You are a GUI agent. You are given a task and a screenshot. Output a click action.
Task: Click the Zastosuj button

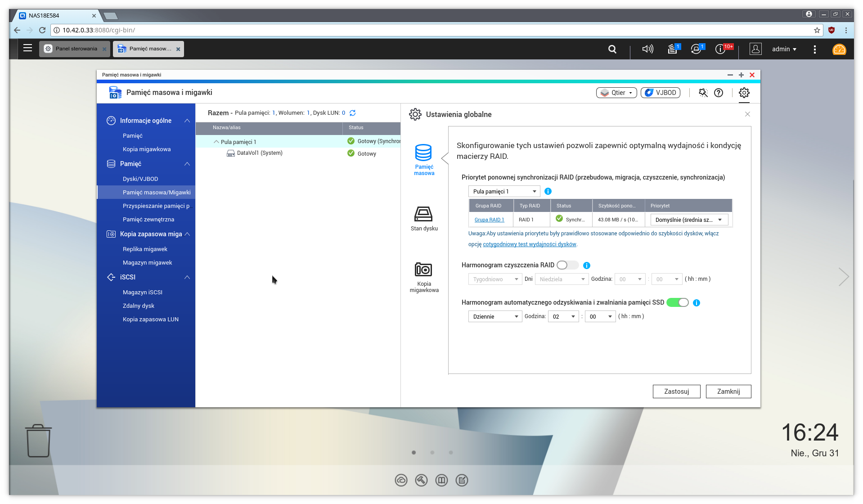(x=677, y=391)
